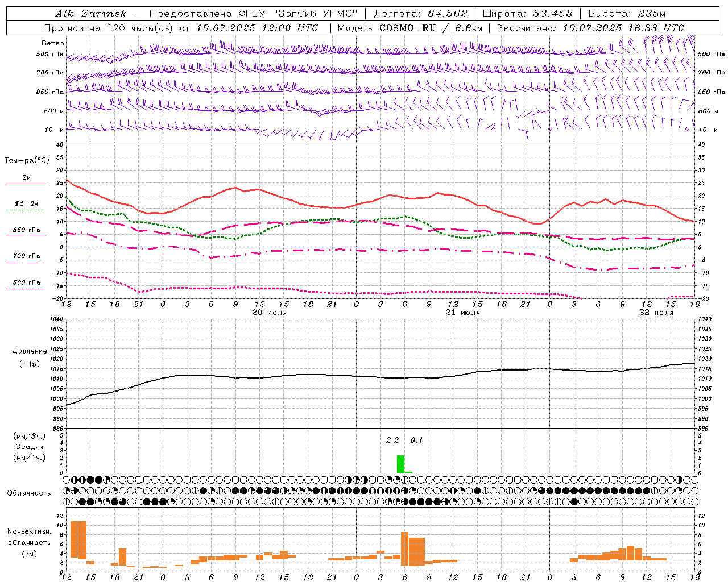Click the COSMO-RU model name
Screen dimensions: 728x582
[408, 28]
